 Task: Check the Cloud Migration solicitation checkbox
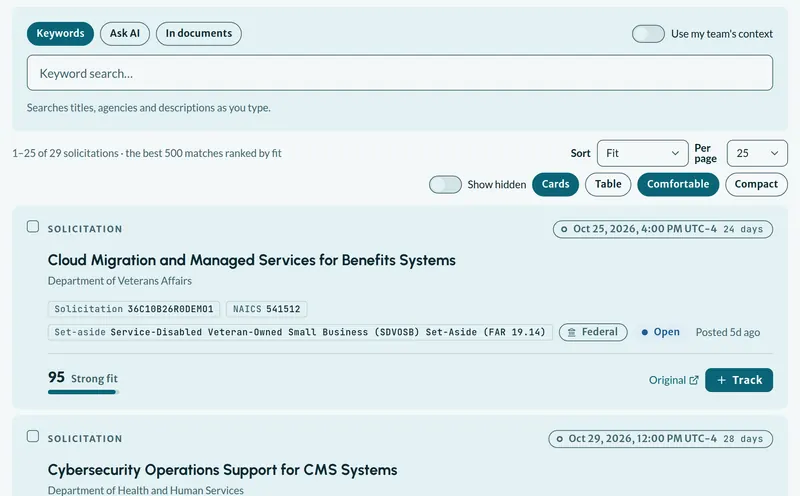[x=33, y=227]
